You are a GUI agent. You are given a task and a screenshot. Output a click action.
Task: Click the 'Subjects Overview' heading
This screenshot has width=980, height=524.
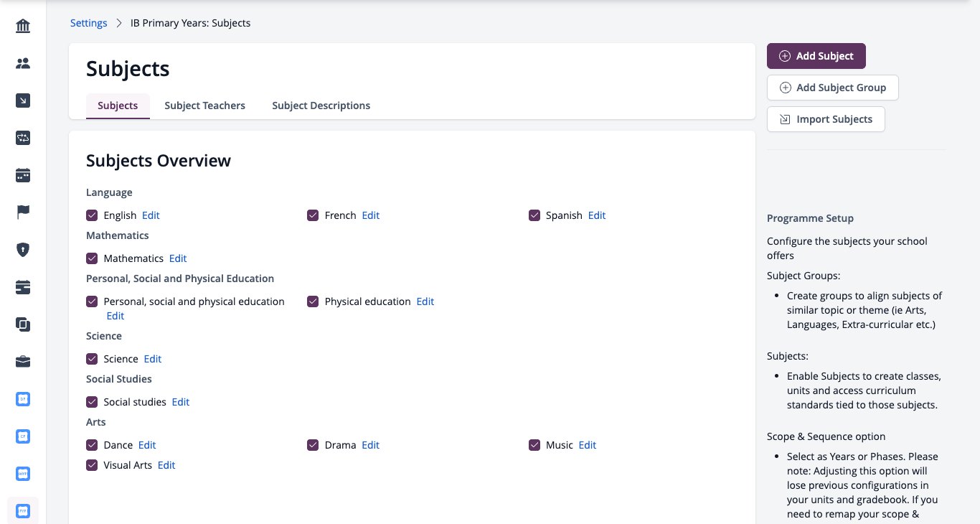pos(159,161)
